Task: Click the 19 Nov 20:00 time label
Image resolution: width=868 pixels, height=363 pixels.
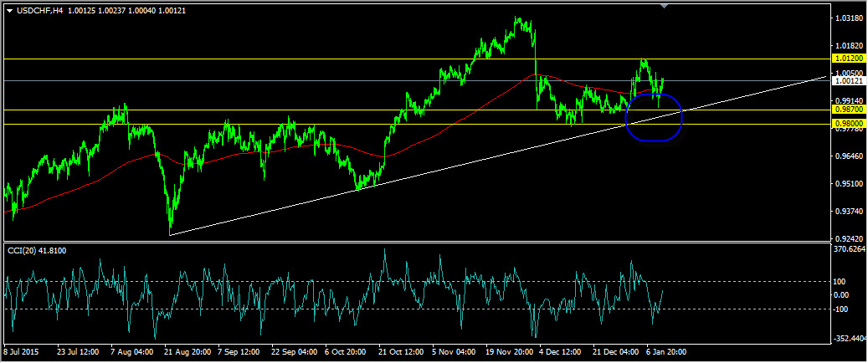Action: (509, 351)
